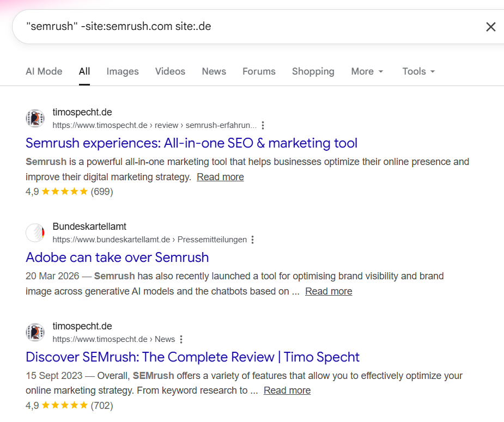The image size is (504, 422).
Task: Click the timospecht.de review URL breadcrumb
Action: 155,125
